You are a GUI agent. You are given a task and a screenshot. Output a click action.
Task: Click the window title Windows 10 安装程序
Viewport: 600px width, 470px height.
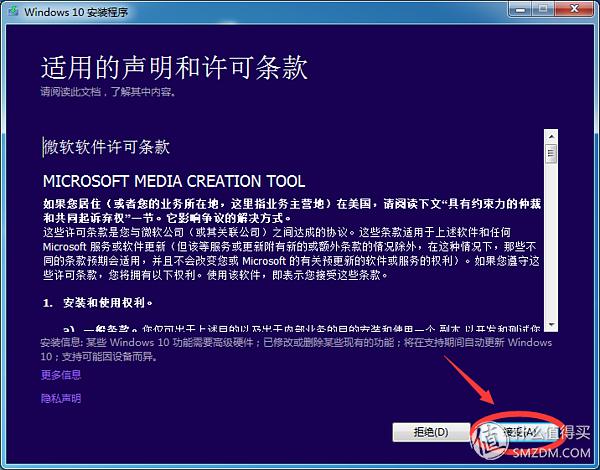pos(76,12)
